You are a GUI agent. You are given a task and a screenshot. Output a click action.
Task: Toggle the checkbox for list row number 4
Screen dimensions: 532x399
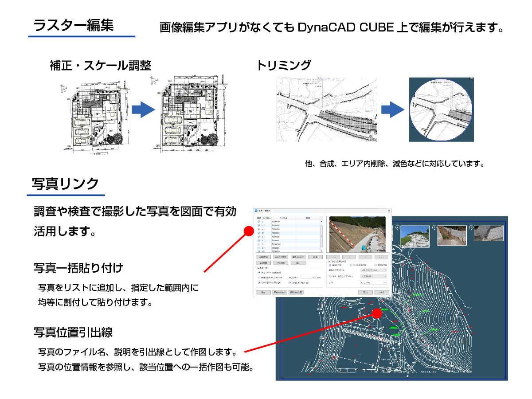(x=259, y=229)
